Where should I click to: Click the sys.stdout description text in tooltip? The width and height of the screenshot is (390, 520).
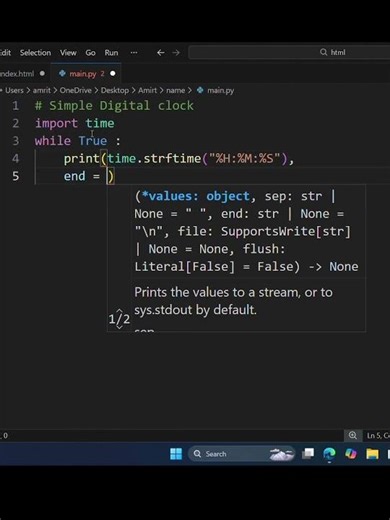[x=195, y=310]
